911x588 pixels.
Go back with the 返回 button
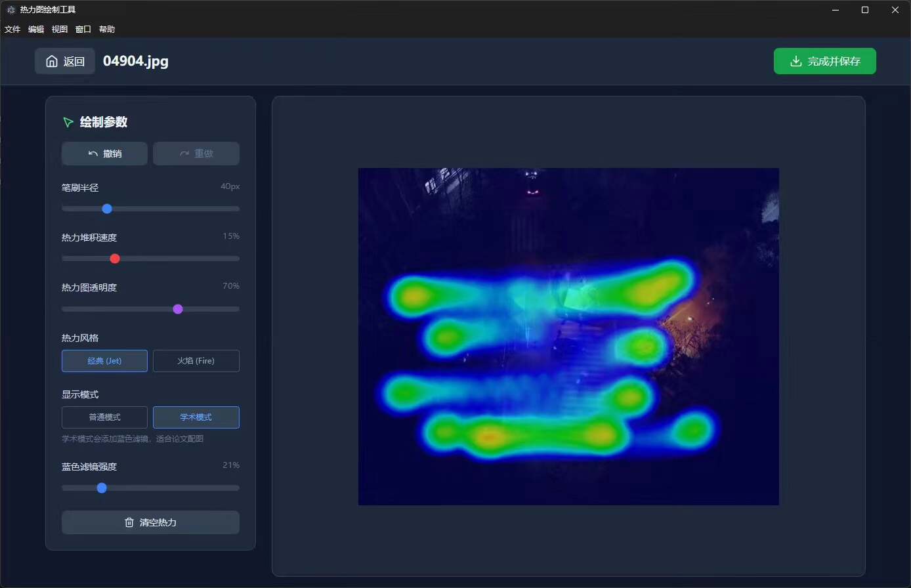click(65, 62)
